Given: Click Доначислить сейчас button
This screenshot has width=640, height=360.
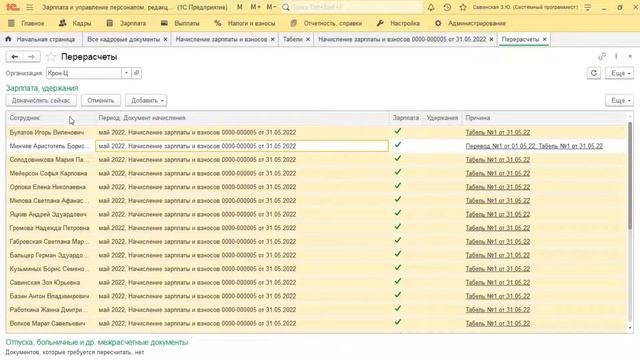Looking at the screenshot, I should tap(41, 100).
